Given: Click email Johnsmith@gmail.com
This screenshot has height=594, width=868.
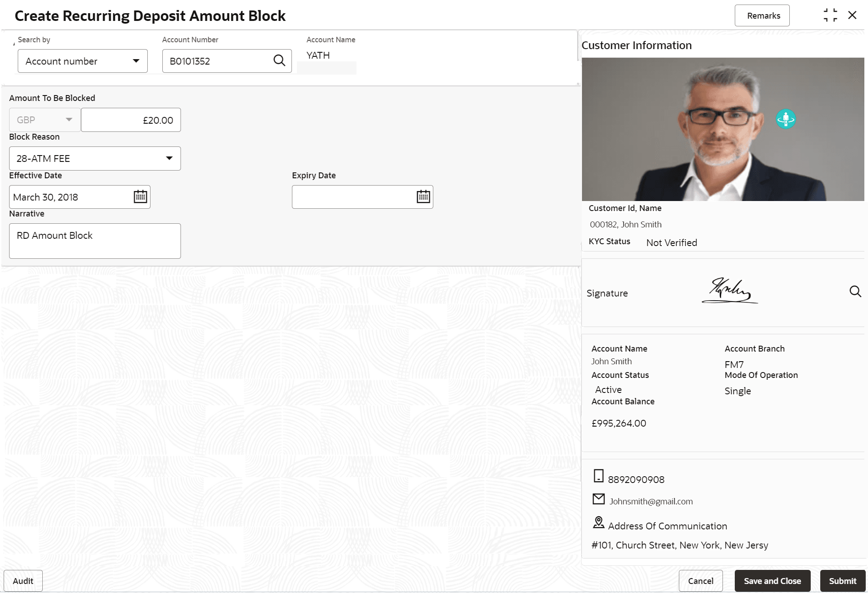Looking at the screenshot, I should 651,502.
